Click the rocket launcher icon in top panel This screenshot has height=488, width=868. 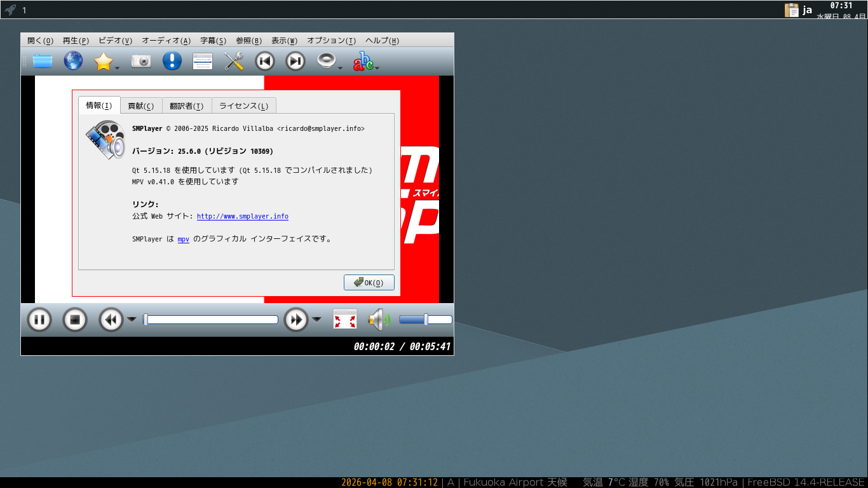pyautogui.click(x=10, y=10)
